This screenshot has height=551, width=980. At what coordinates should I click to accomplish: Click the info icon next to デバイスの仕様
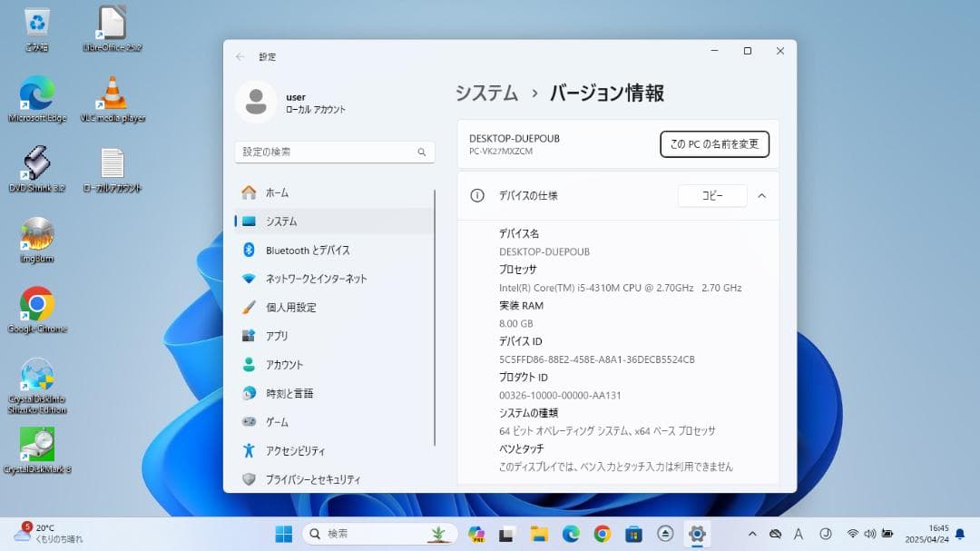477,196
